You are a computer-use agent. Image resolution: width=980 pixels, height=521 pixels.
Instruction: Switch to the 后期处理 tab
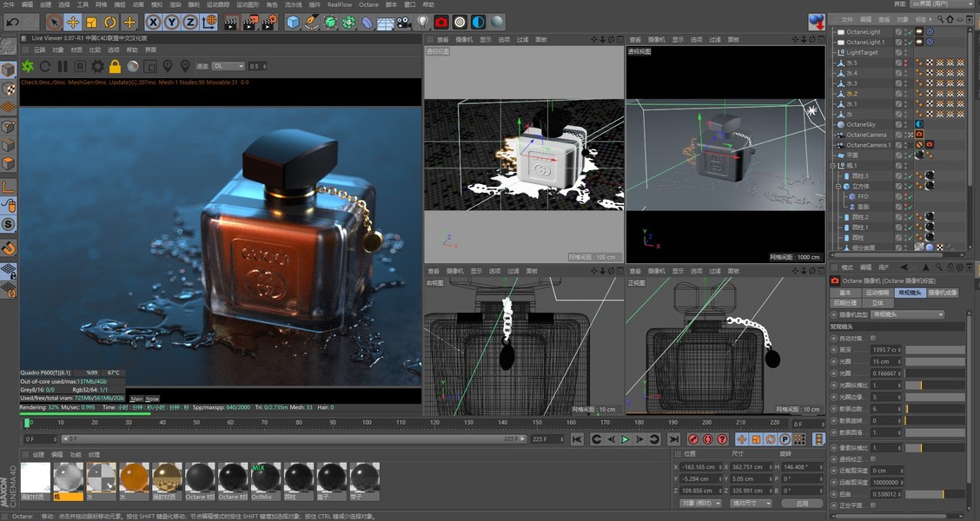coord(845,303)
